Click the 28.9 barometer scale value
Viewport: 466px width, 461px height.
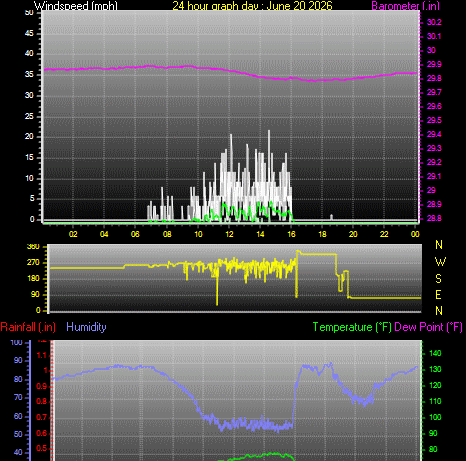pos(434,204)
